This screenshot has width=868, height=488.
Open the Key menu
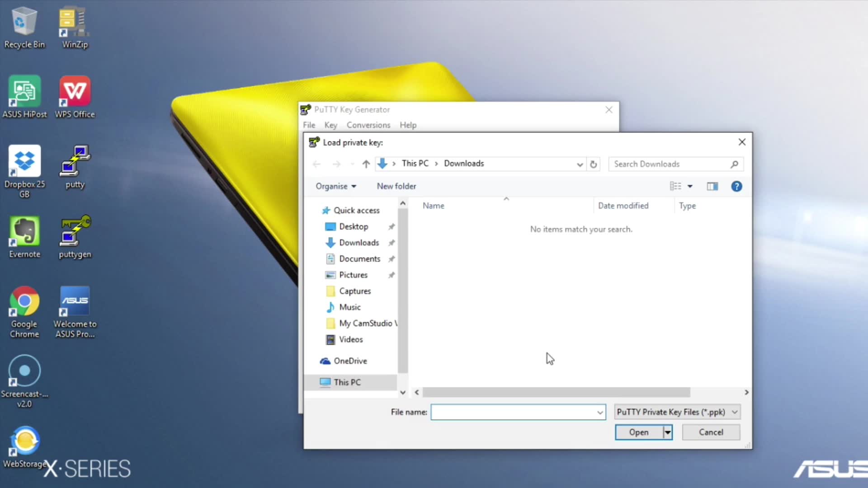pos(330,125)
